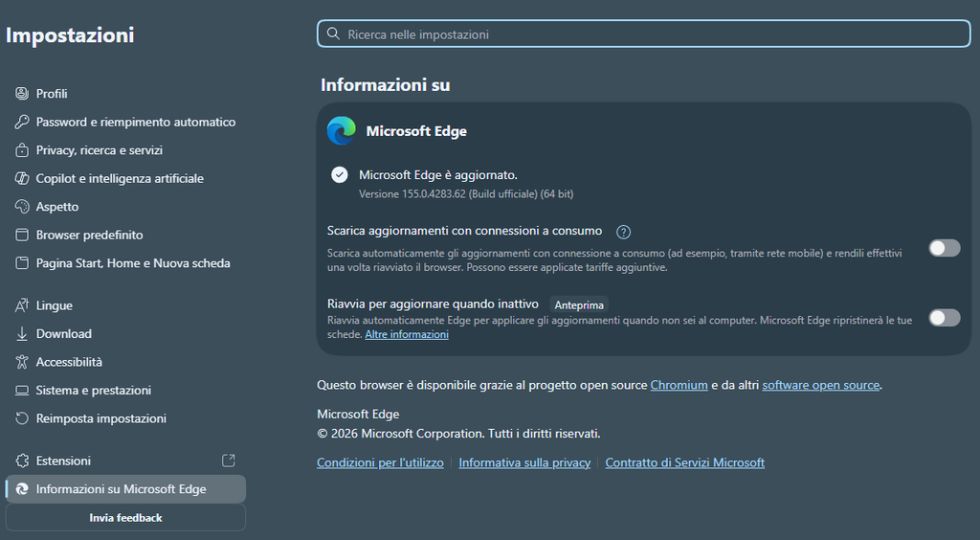
Task: Click the lock icon next to Privacy, ricerca e servizi
Action: (x=22, y=150)
